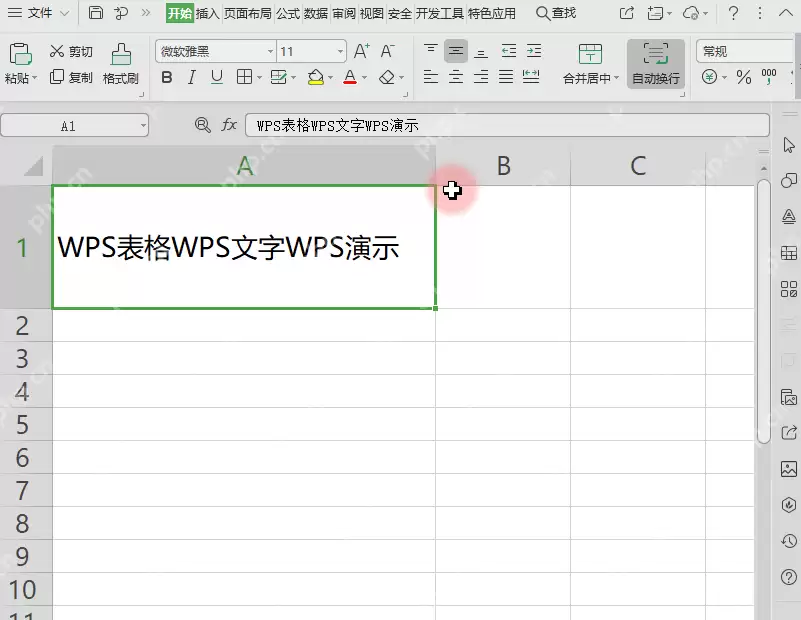Image resolution: width=801 pixels, height=620 pixels.
Task: Switch to the 插入 (Insert) tab
Action: [207, 13]
